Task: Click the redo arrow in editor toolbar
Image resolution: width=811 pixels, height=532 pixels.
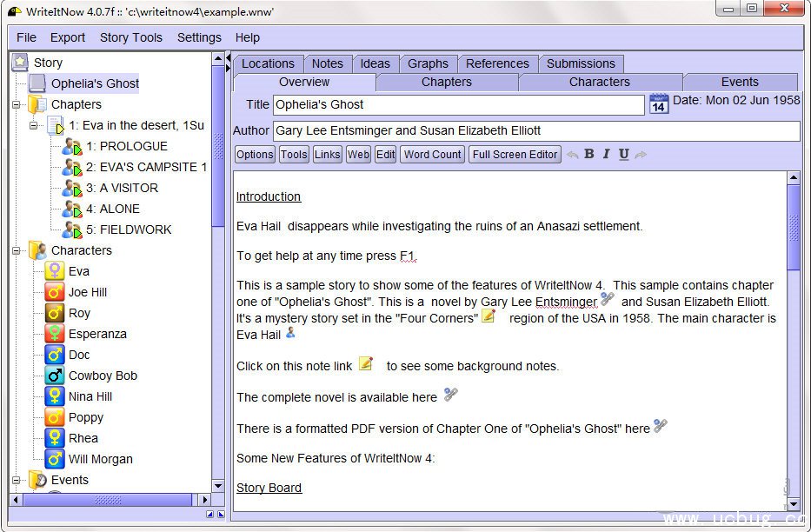Action: [x=641, y=155]
